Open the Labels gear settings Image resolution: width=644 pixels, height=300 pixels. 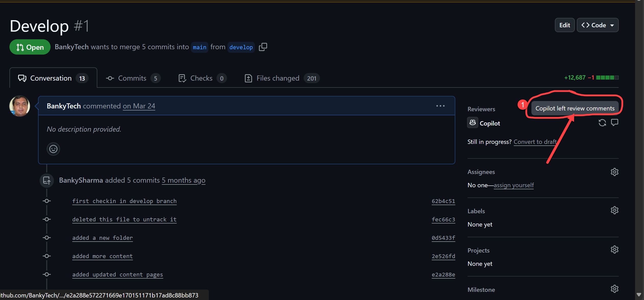tap(614, 210)
